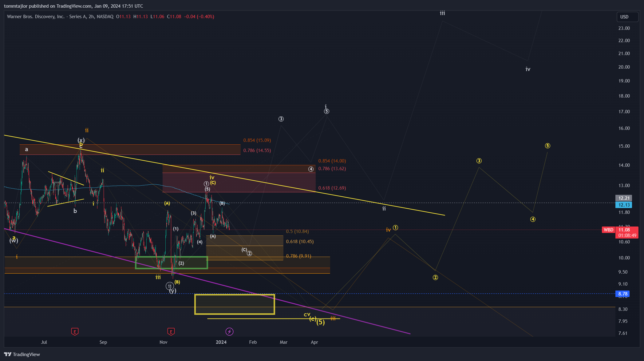
Task: Click the earnings E marker near Jul
Action: [x=75, y=331]
